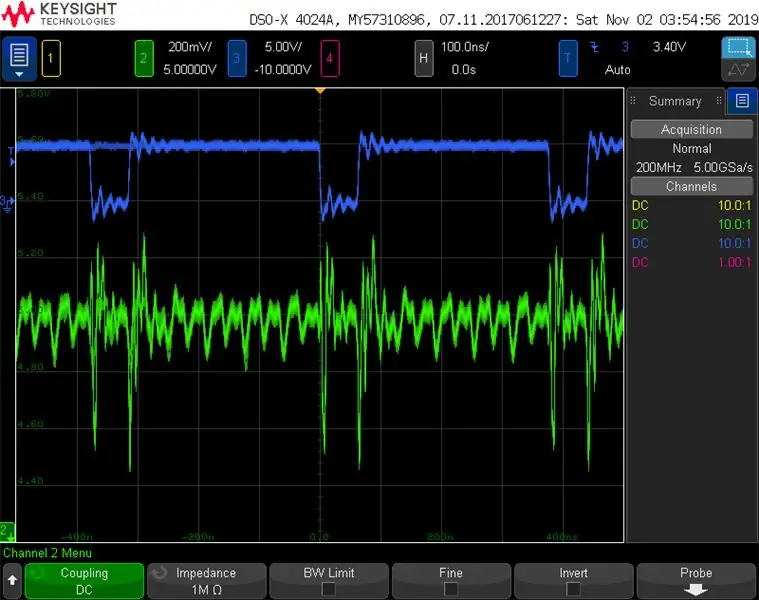The width and height of the screenshot is (759, 600).
Task: Open the Probe submenu softkey
Action: point(696,581)
